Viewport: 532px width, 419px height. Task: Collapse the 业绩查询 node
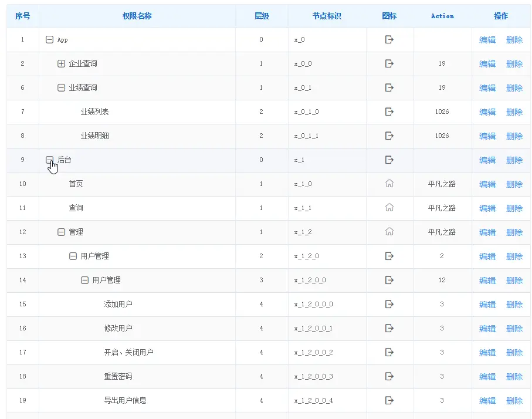[x=61, y=88]
